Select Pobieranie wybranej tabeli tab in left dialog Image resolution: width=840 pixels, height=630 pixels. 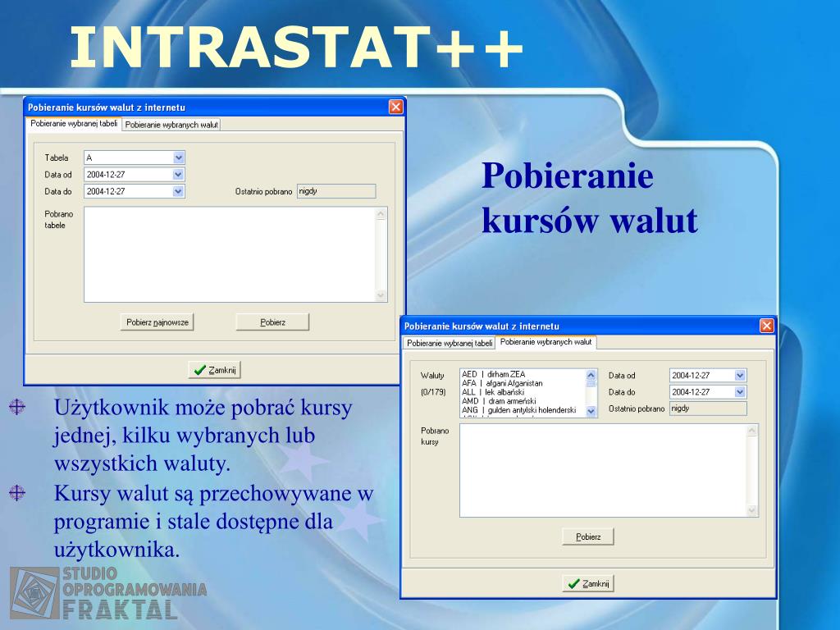[x=74, y=123]
